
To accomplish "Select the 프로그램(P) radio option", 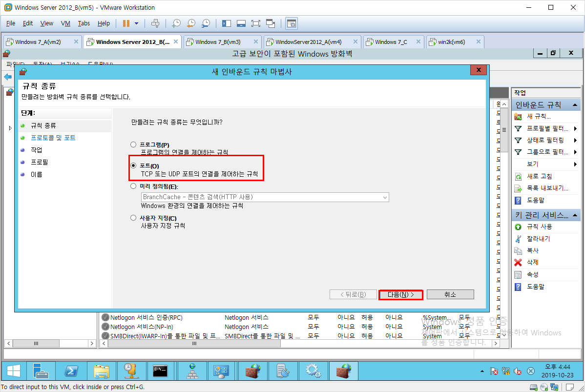I will 133,144.
